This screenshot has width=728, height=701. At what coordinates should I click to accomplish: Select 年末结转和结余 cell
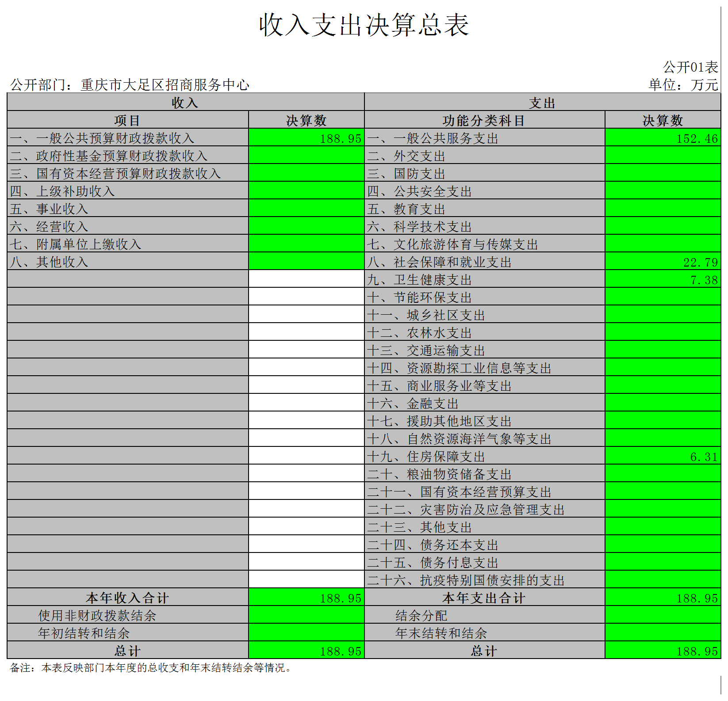(x=484, y=632)
